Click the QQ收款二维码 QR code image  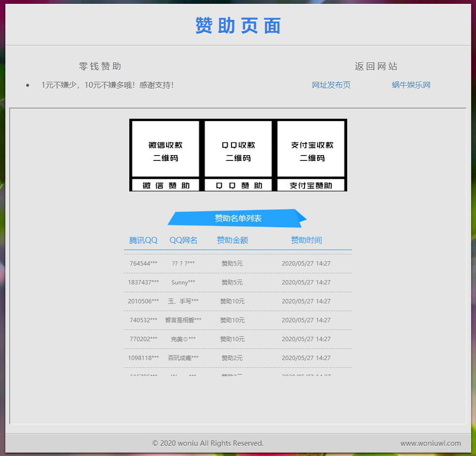(238, 148)
